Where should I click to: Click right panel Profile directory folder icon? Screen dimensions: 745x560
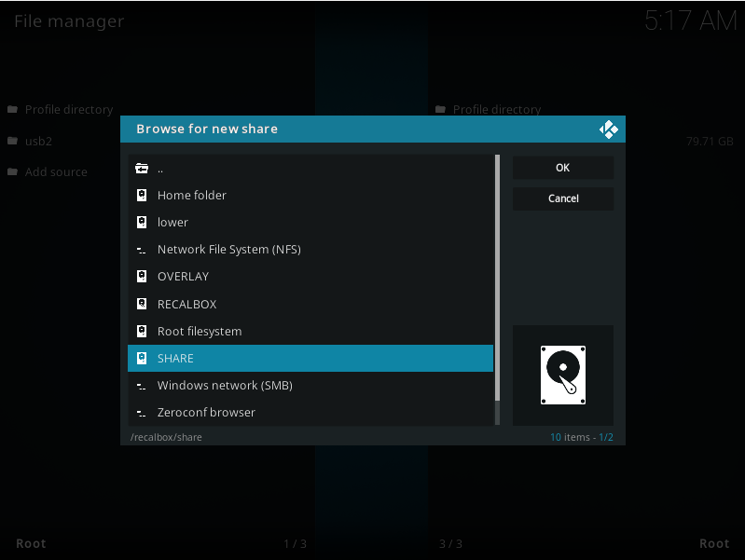[x=440, y=110]
